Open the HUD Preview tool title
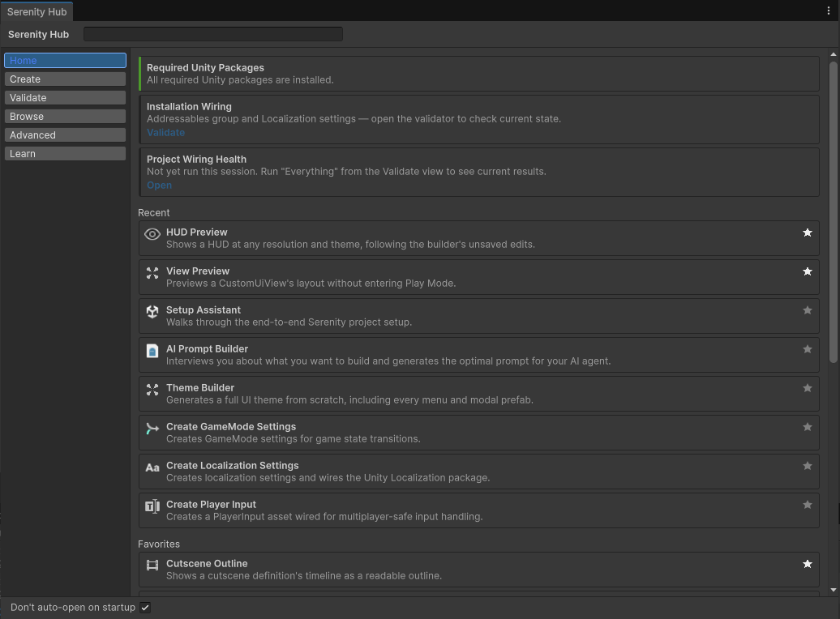The height and width of the screenshot is (619, 840). [x=196, y=233]
